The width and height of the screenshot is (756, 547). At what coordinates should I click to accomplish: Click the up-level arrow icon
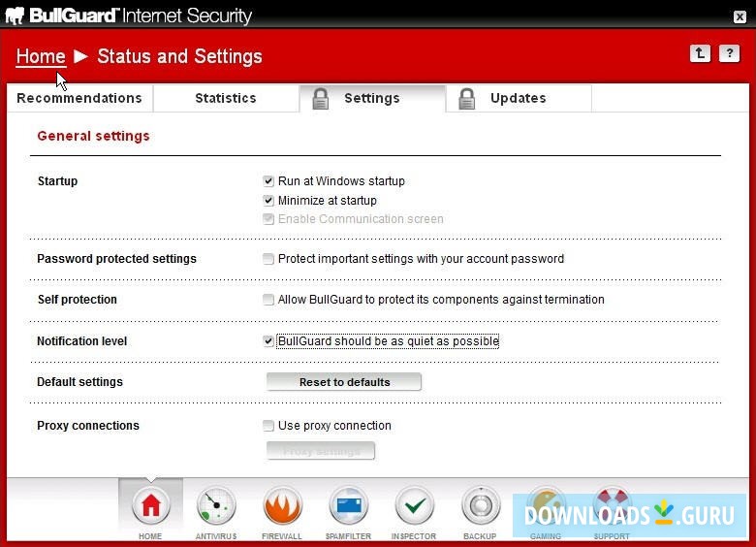[x=701, y=54]
